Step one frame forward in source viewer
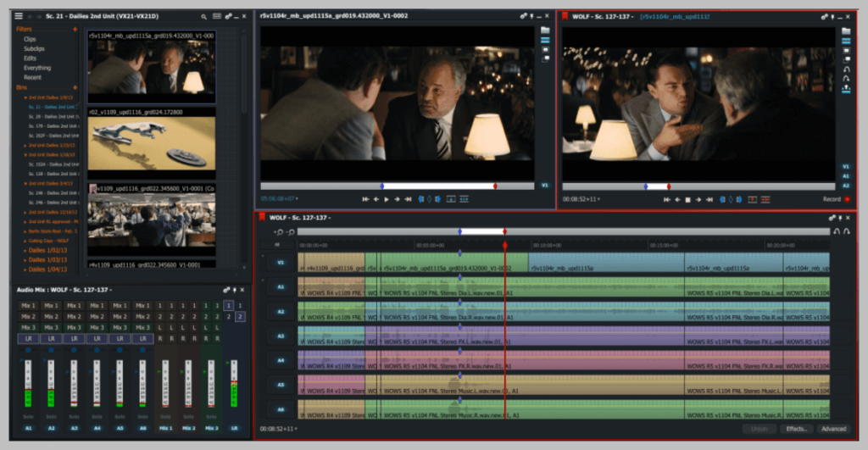The width and height of the screenshot is (868, 450). 397,199
